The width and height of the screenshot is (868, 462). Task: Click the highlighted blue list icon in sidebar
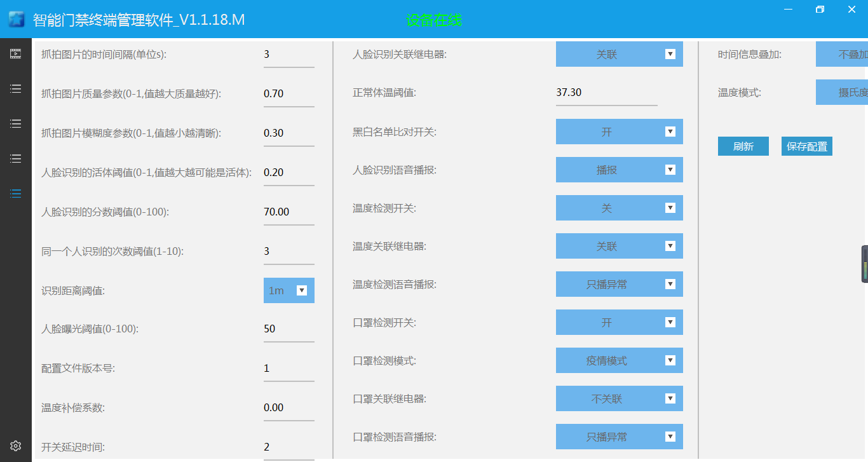[x=16, y=194]
